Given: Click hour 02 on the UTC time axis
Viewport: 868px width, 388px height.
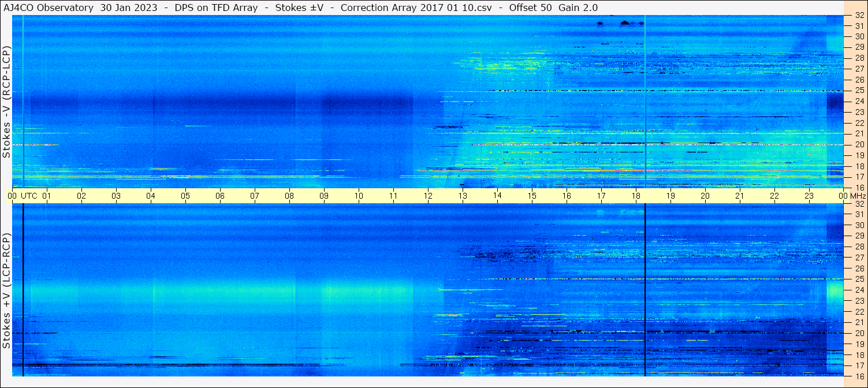Looking at the screenshot, I should point(81,196).
